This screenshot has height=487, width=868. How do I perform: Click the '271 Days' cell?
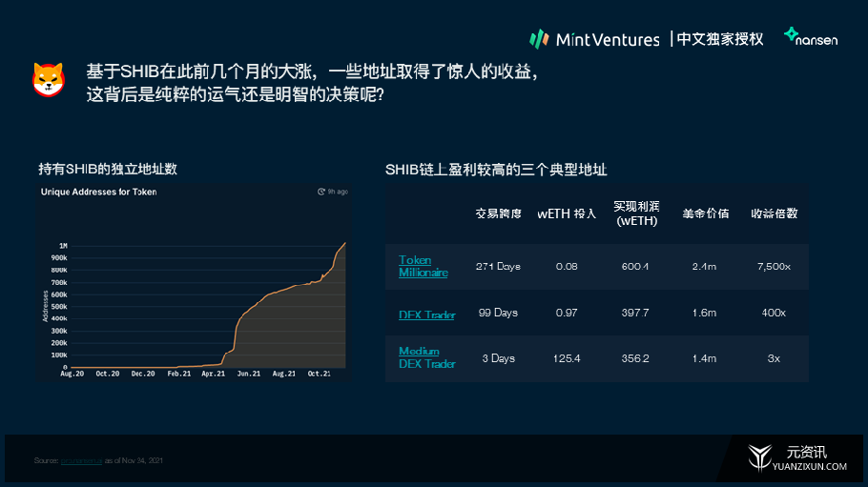(x=498, y=266)
